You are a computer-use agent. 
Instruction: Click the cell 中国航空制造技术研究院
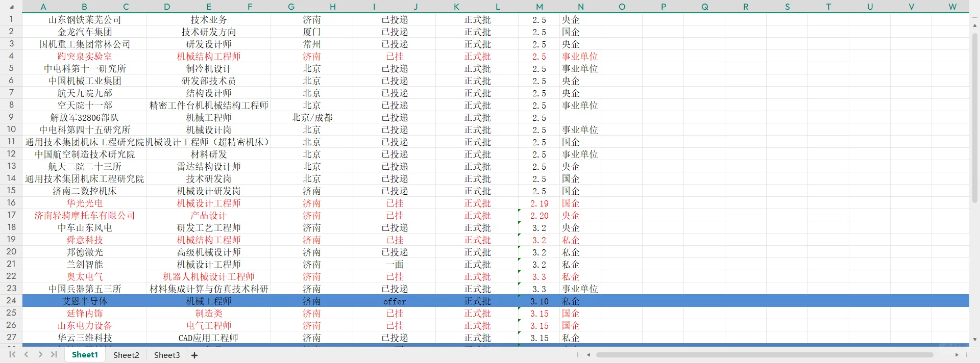point(85,154)
